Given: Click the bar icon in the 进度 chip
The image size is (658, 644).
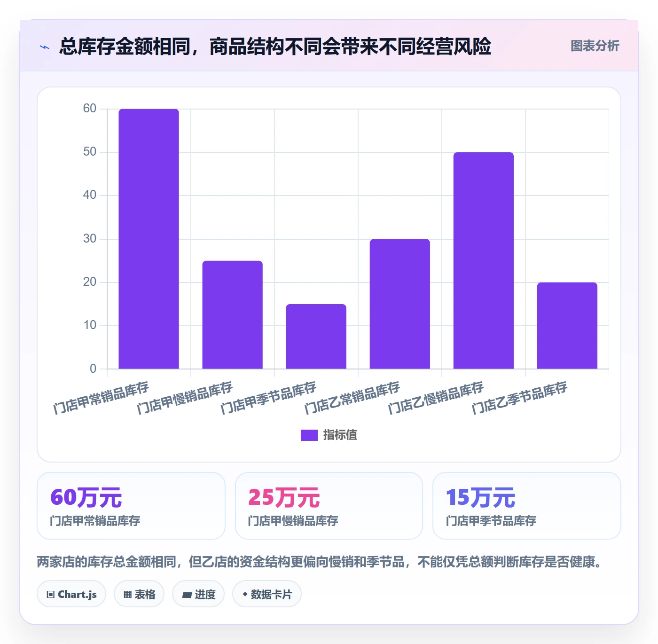Looking at the screenshot, I should pos(187,595).
